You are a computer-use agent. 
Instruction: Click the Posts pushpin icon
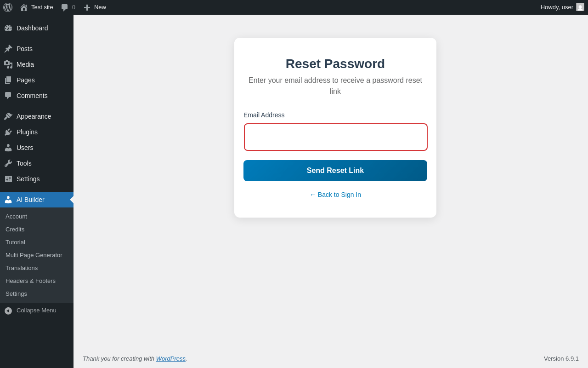8,49
